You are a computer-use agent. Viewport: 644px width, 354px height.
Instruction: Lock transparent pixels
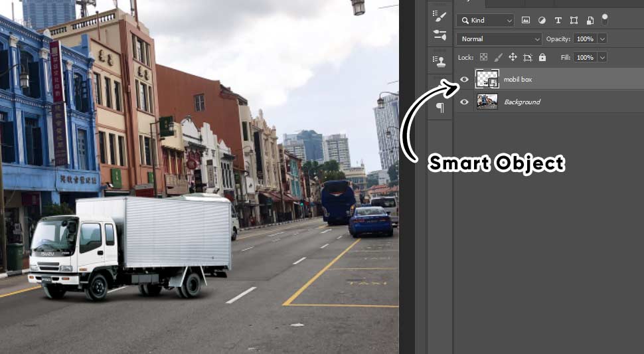pyautogui.click(x=484, y=57)
